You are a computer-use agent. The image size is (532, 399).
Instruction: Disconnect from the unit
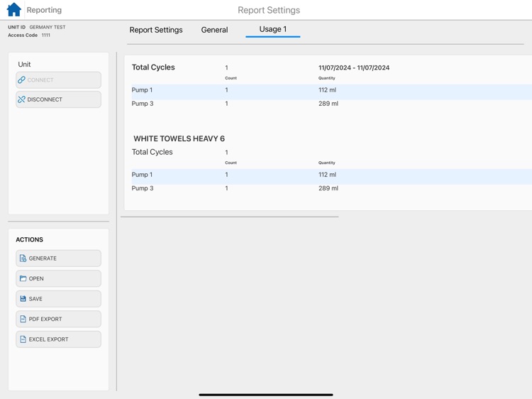coord(58,99)
